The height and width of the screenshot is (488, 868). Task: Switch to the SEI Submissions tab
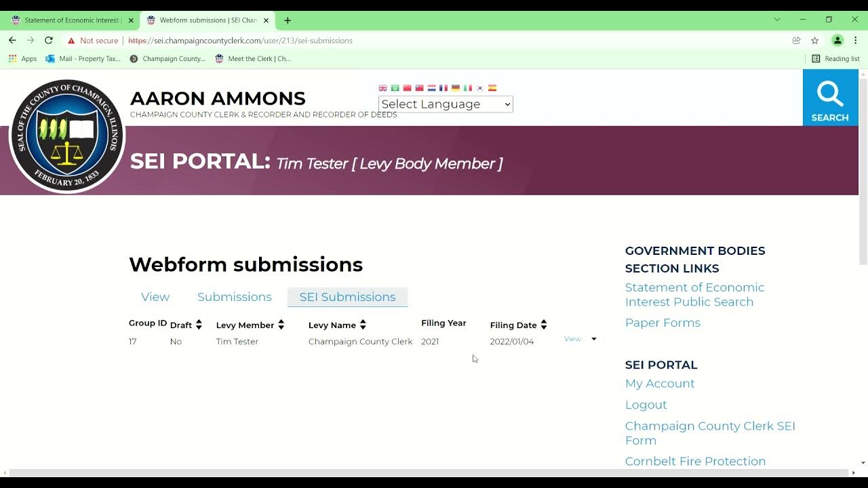(x=348, y=297)
